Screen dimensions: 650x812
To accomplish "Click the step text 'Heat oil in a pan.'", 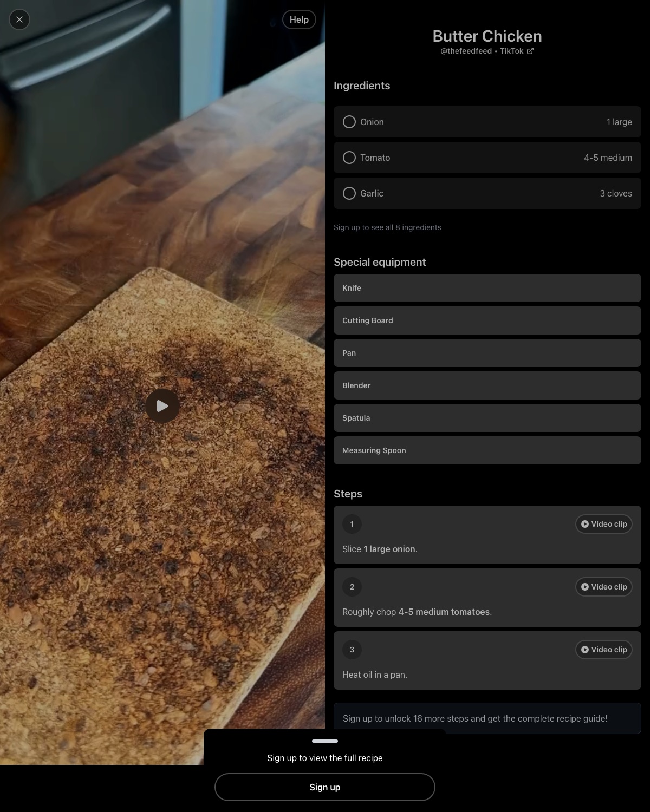I will (x=375, y=675).
